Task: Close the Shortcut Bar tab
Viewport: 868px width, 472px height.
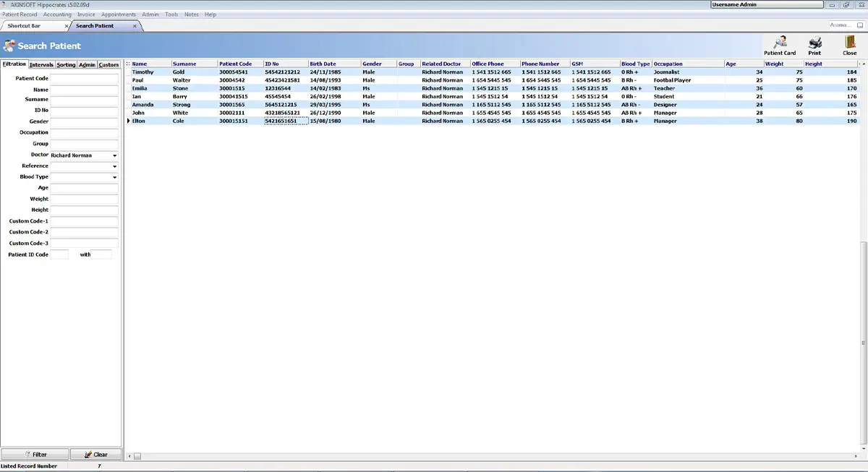Action: [67, 26]
